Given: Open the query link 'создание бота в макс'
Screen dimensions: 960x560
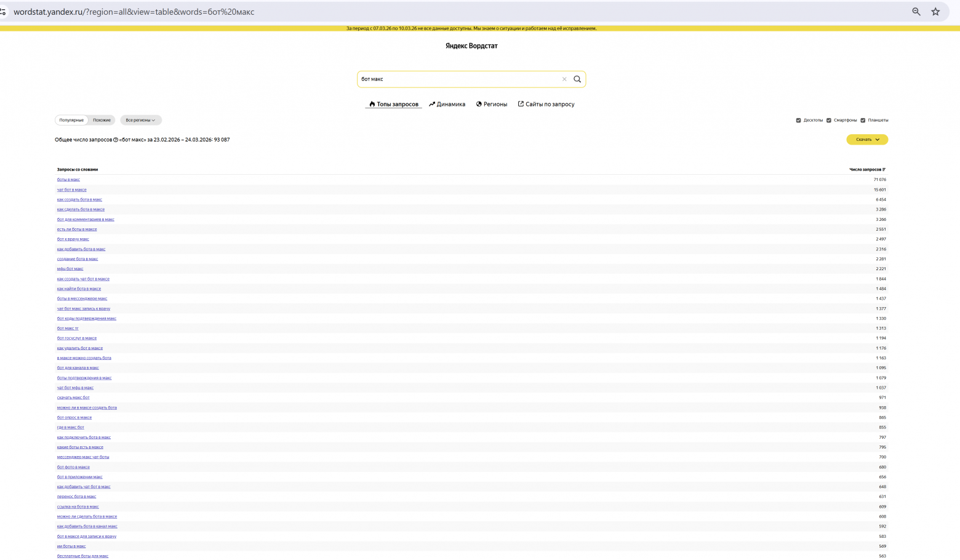Looking at the screenshot, I should click(78, 259).
